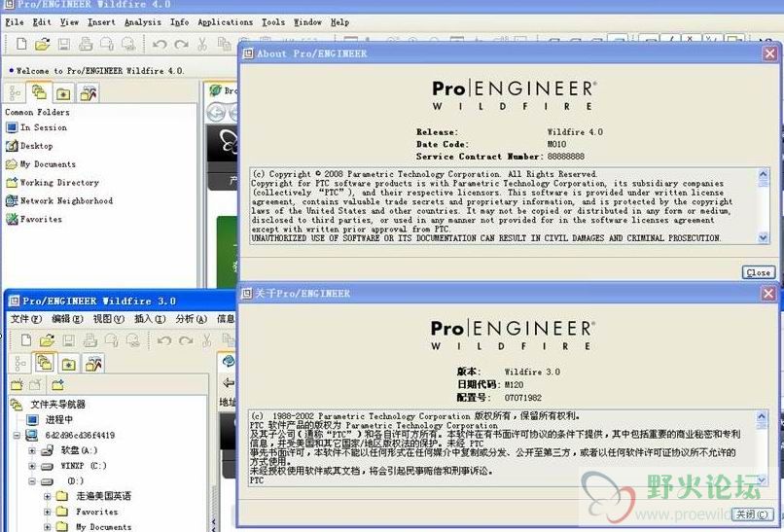This screenshot has height=532, width=784.
Task: Click Redo arrow in Wildfire 4.0 toolbar
Action: (181, 45)
